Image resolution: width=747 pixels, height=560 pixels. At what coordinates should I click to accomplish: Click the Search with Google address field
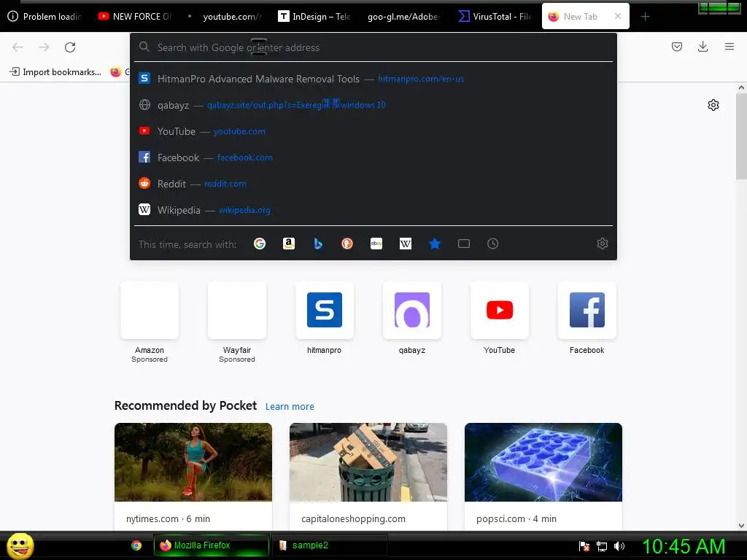click(x=373, y=47)
